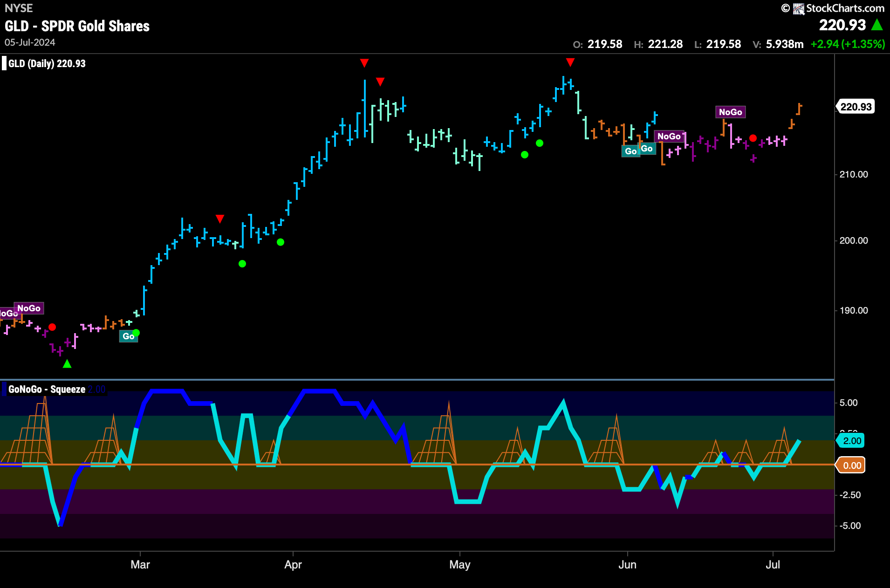
Task: Click the second Go flag in early June
Action: (647, 149)
